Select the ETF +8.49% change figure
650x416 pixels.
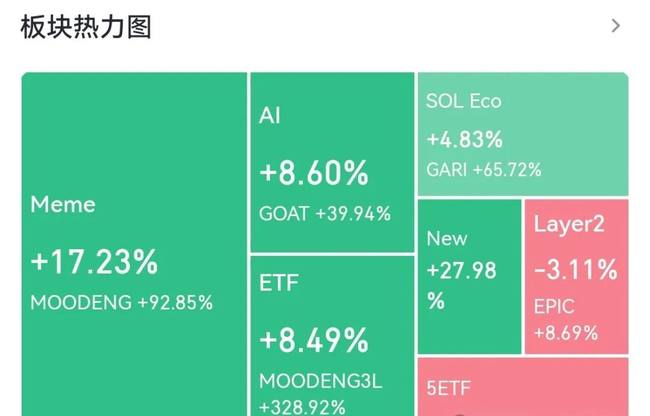[x=314, y=340]
